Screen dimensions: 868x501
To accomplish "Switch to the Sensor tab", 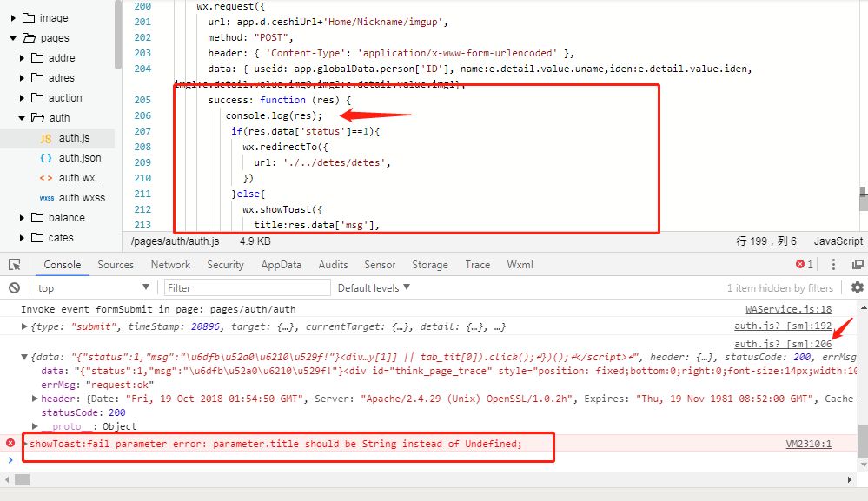I will 380,265.
